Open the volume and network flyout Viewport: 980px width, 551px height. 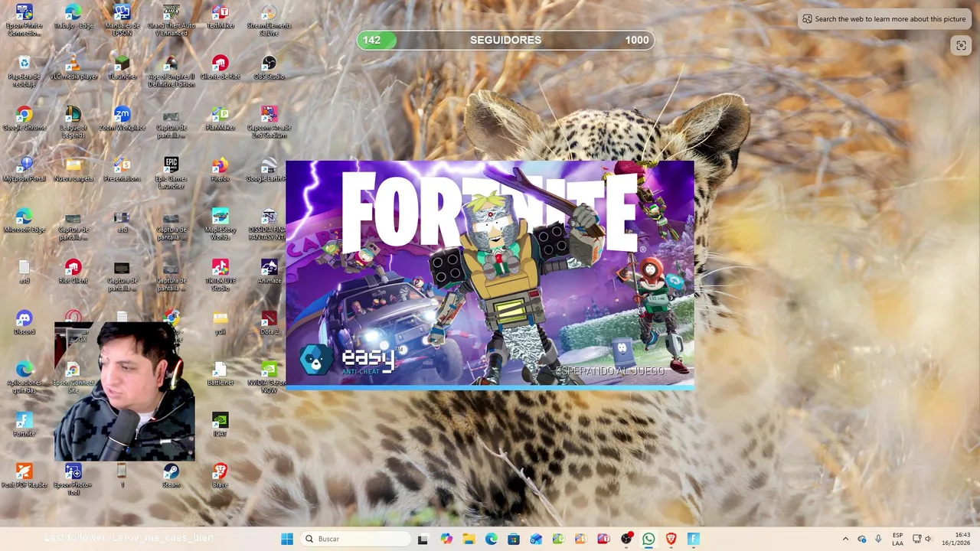[923, 539]
